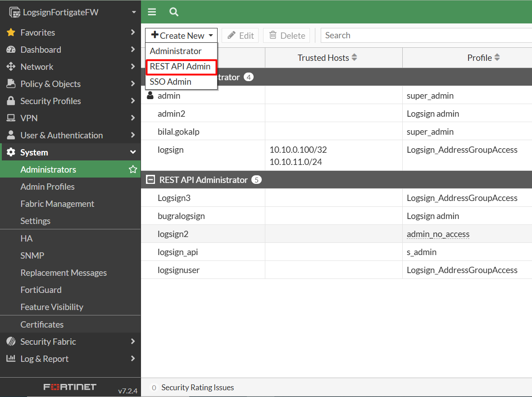This screenshot has width=532, height=397.
Task: Expand the Security Profiles chevron
Action: pyautogui.click(x=132, y=101)
